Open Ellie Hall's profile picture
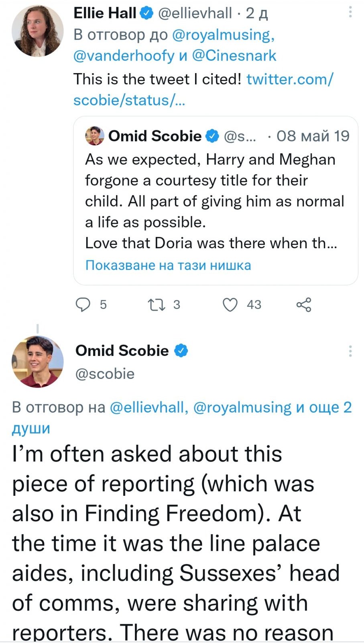 pos(37,31)
